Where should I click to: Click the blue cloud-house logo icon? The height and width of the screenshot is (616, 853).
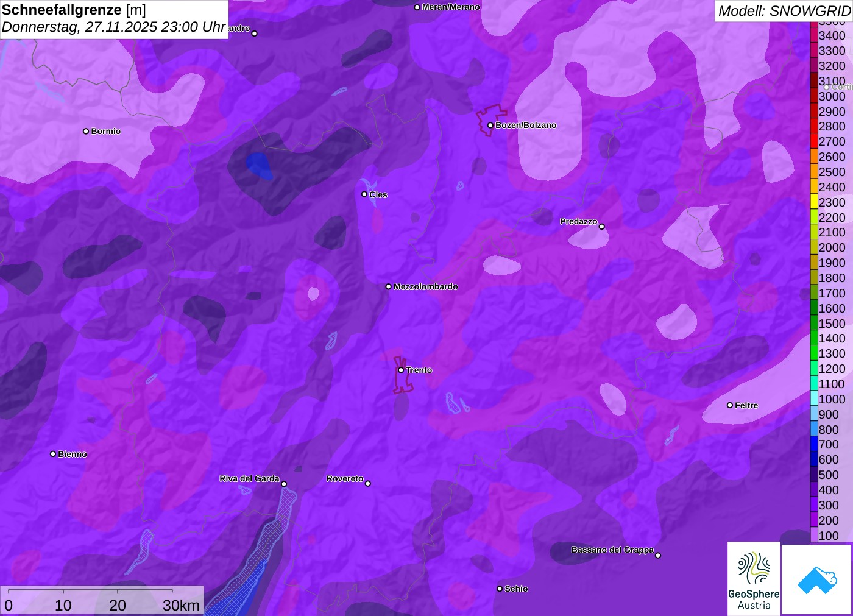(x=817, y=579)
